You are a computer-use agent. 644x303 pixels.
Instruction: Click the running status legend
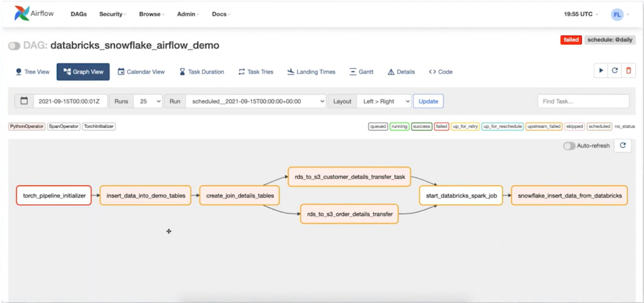coord(399,127)
